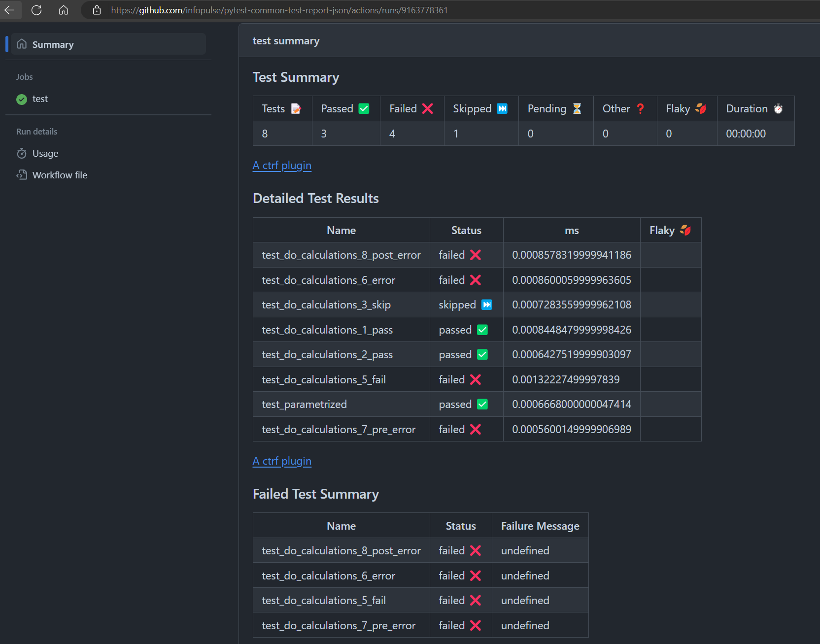Click red X for 7_pre_error in Failed Test Summary
Screen dimensions: 820x644
(476, 625)
